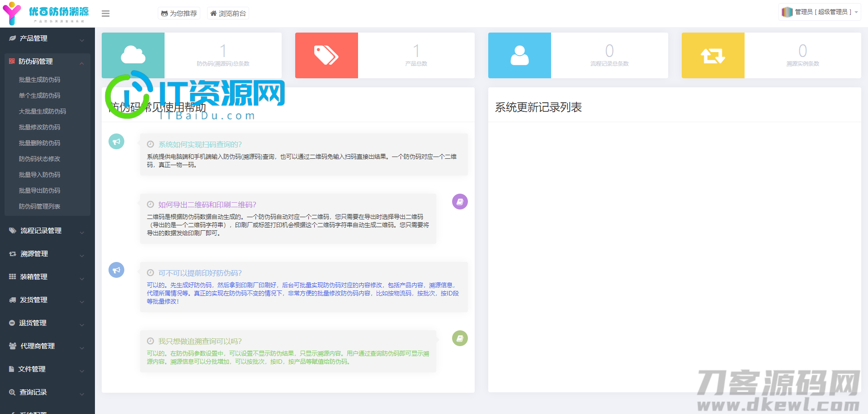868x414 pixels.
Task: Click the purple book timeline icon
Action: click(460, 202)
